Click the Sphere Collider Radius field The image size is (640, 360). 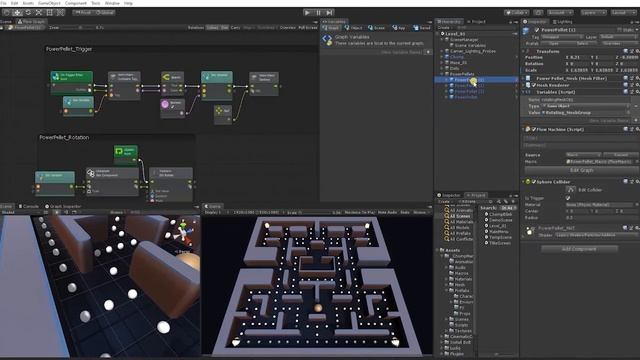(601, 218)
